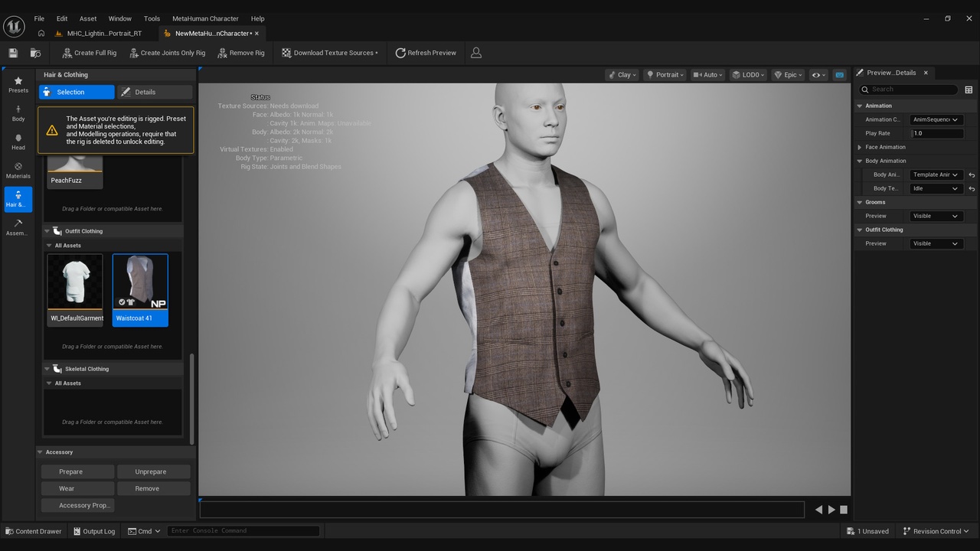Screen dimensions: 980x551
Task: Open the Window menu
Action: (119, 18)
